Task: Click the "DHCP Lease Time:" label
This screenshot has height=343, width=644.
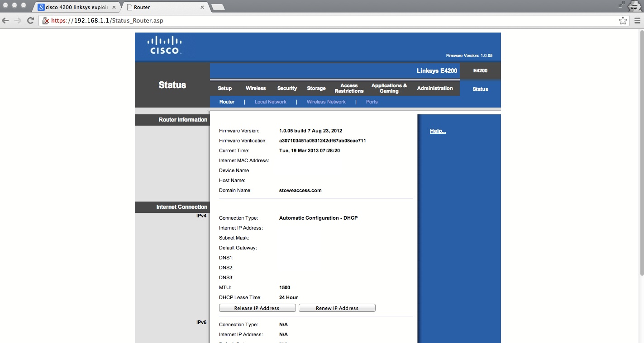Action: tap(241, 297)
